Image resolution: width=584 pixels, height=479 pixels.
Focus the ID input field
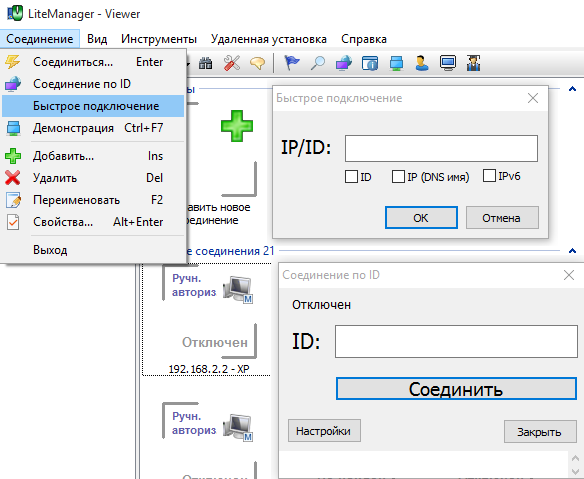tap(456, 341)
